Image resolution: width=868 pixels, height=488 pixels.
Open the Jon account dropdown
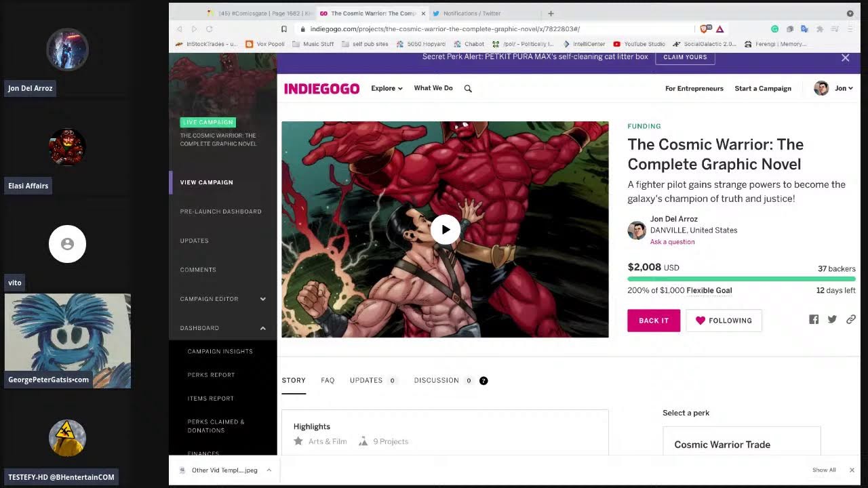(x=844, y=89)
